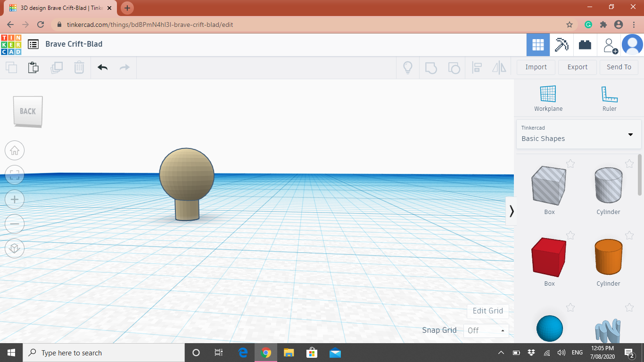Screen dimensions: 644x362
Task: Click the shapes panel scrollbar
Action: click(x=640, y=174)
